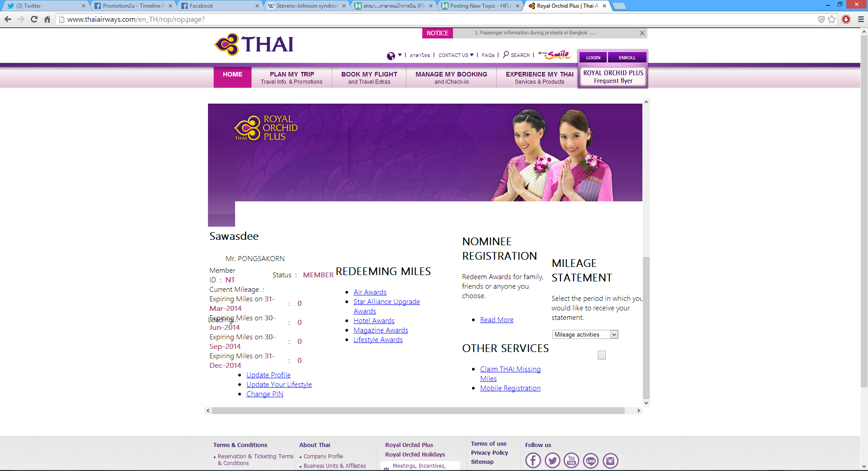Bookmark this page with the star icon

click(x=832, y=19)
